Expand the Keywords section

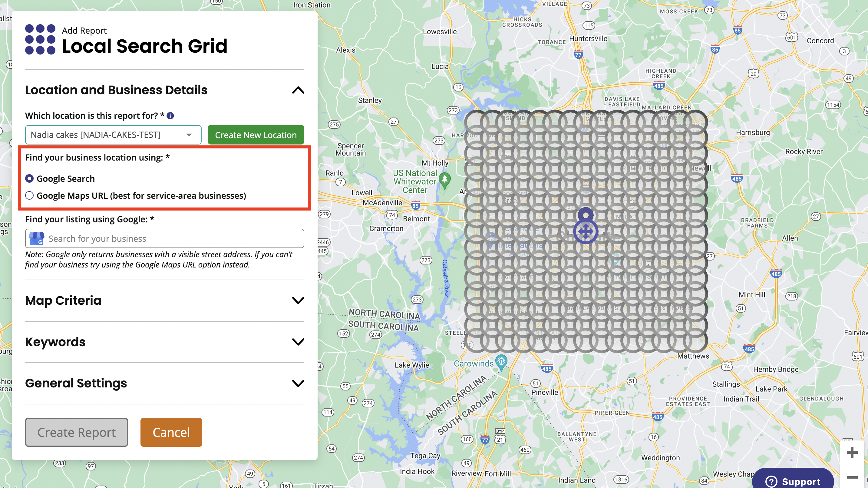pyautogui.click(x=298, y=342)
